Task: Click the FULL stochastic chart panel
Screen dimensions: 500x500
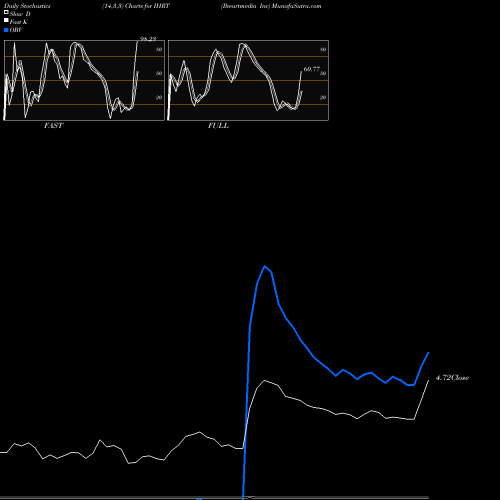Action: 248,80
